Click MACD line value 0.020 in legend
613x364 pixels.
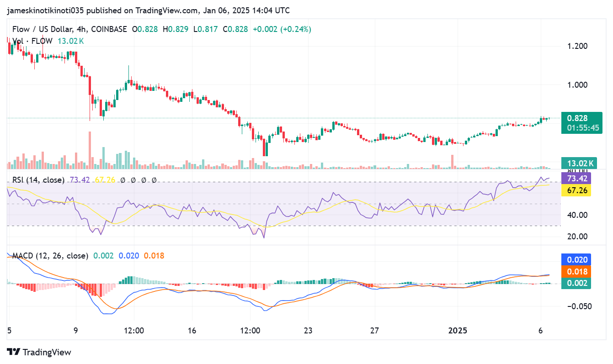coord(128,256)
